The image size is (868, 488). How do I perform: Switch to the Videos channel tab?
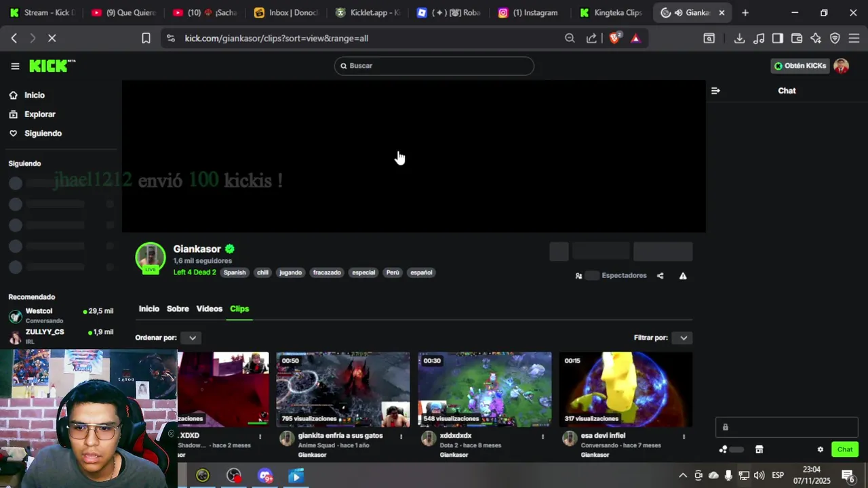[210, 309]
